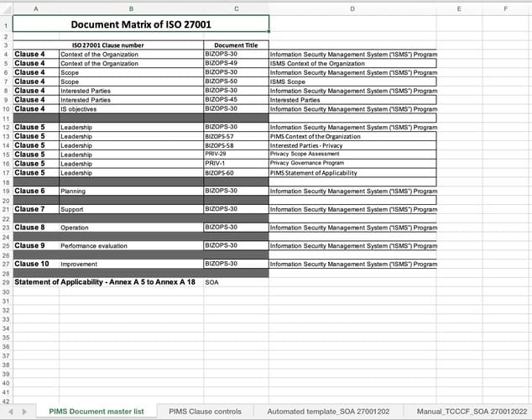Switch to PIMS Clause controls sheet tab
The image size is (532, 420).
coord(205,412)
